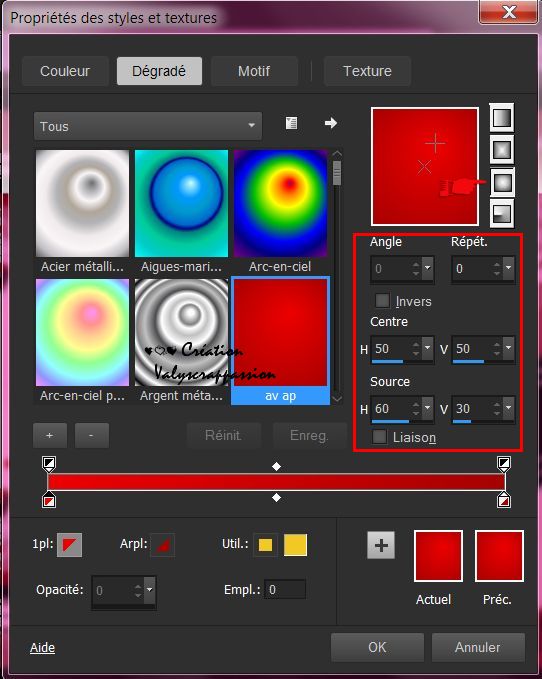Switch to the Texture tab
This screenshot has width=542, height=679.
coord(367,71)
